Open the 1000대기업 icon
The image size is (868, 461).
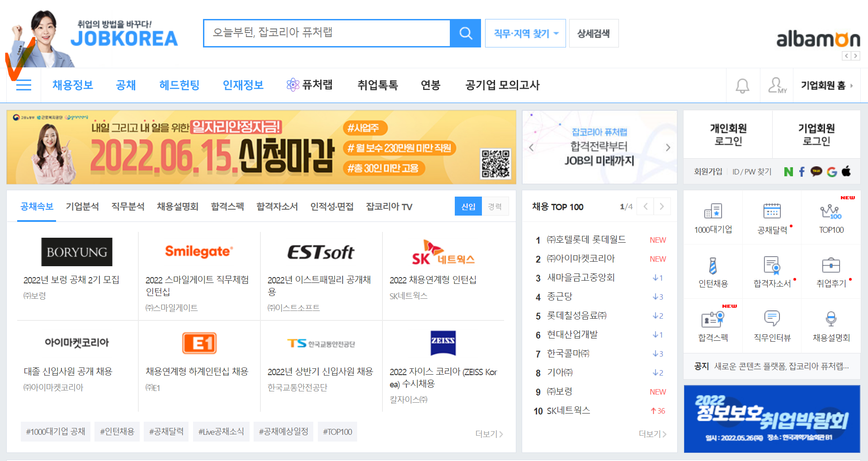coord(713,211)
